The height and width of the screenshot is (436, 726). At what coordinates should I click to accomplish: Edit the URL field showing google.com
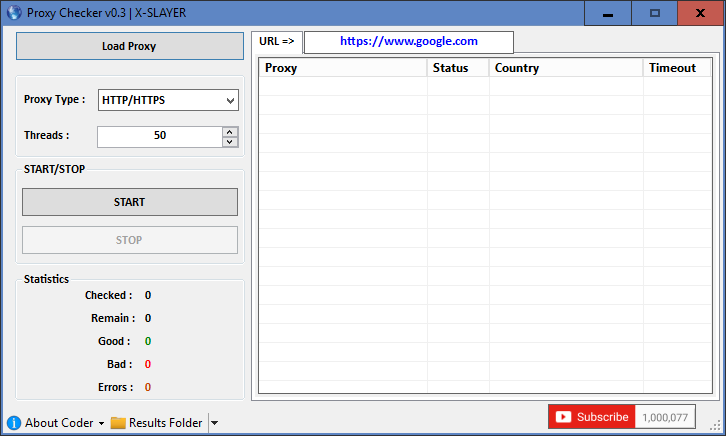[x=408, y=42]
